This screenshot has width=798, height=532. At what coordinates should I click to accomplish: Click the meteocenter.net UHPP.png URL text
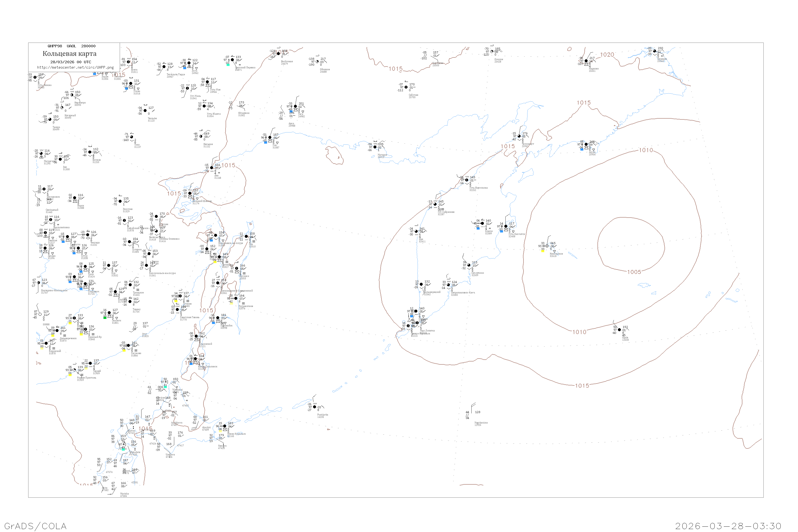coord(75,68)
